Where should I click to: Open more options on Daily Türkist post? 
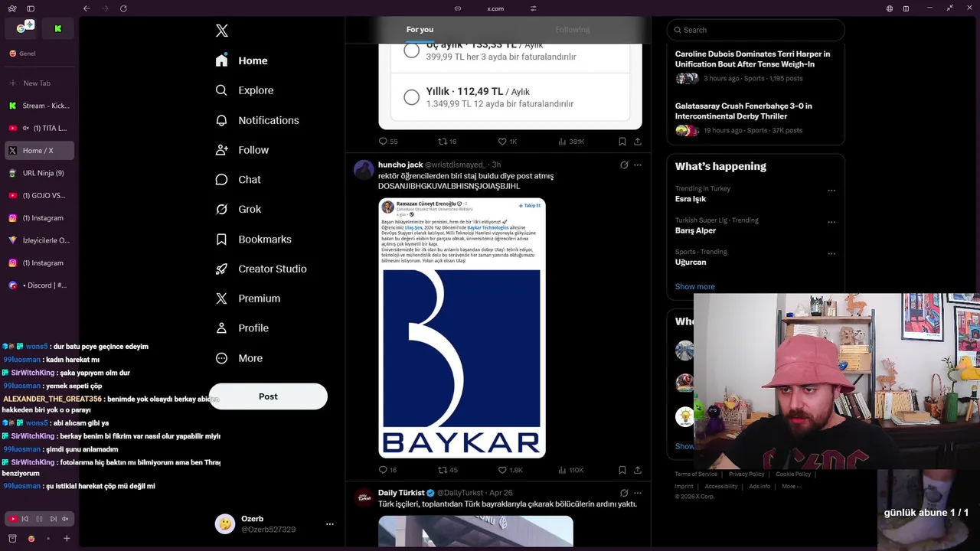coord(638,493)
